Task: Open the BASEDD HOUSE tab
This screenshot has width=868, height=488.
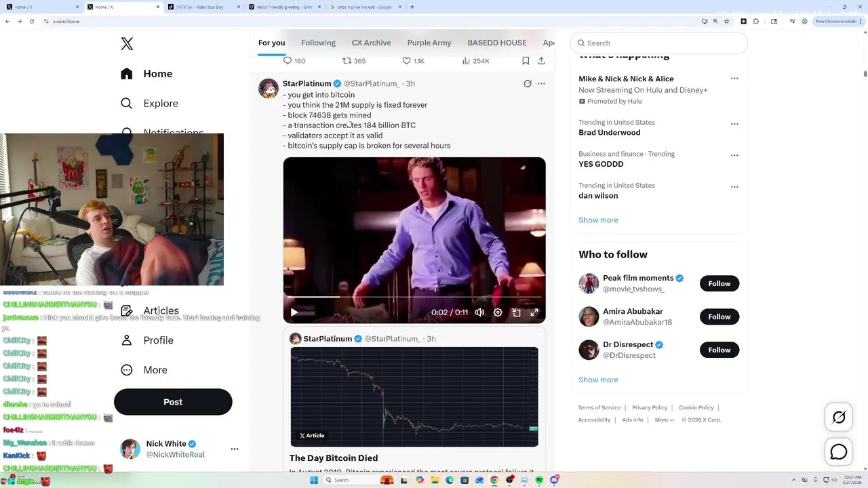Action: pos(497,43)
